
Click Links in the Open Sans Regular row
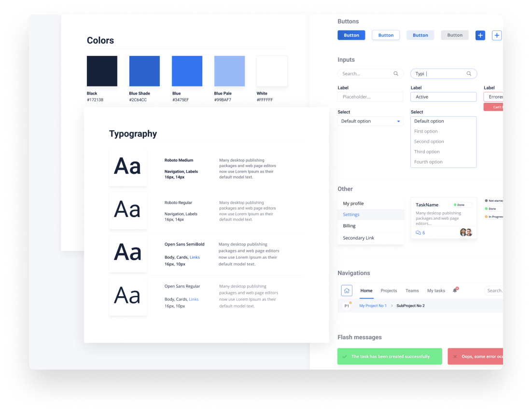[x=194, y=300]
